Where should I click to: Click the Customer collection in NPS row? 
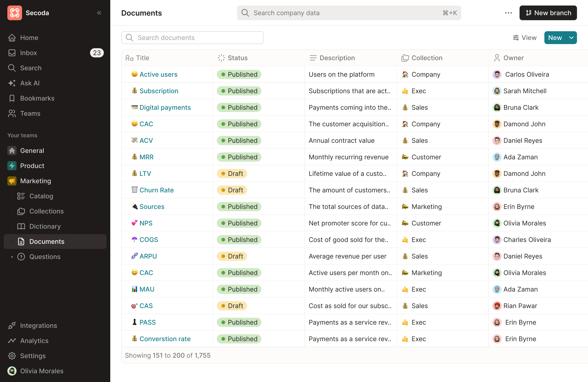[x=421, y=223]
